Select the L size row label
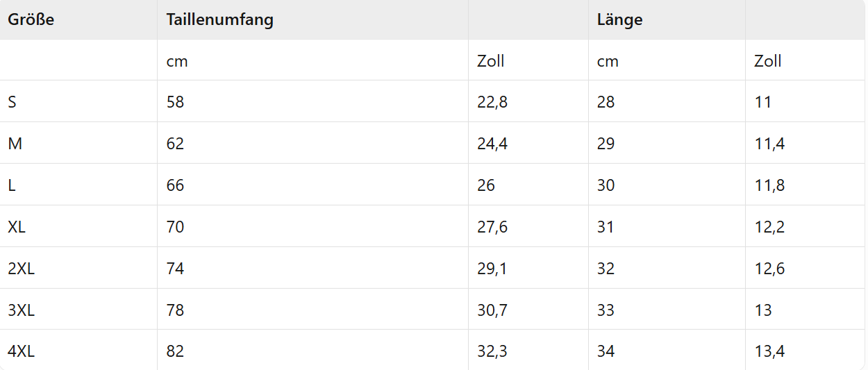The image size is (868, 370). (x=12, y=185)
